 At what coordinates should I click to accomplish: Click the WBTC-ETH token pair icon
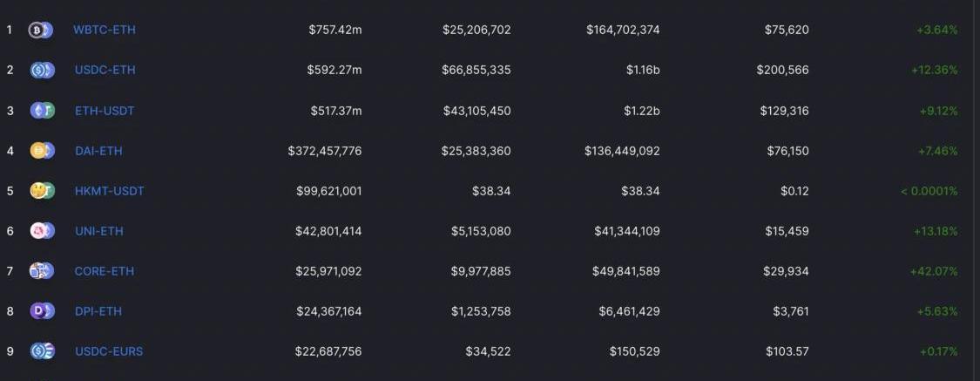point(41,30)
